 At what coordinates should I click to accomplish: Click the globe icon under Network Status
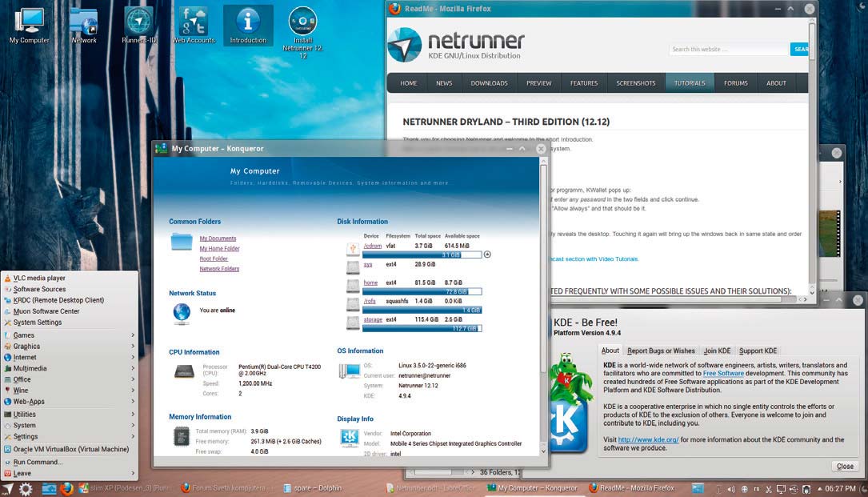click(x=182, y=312)
